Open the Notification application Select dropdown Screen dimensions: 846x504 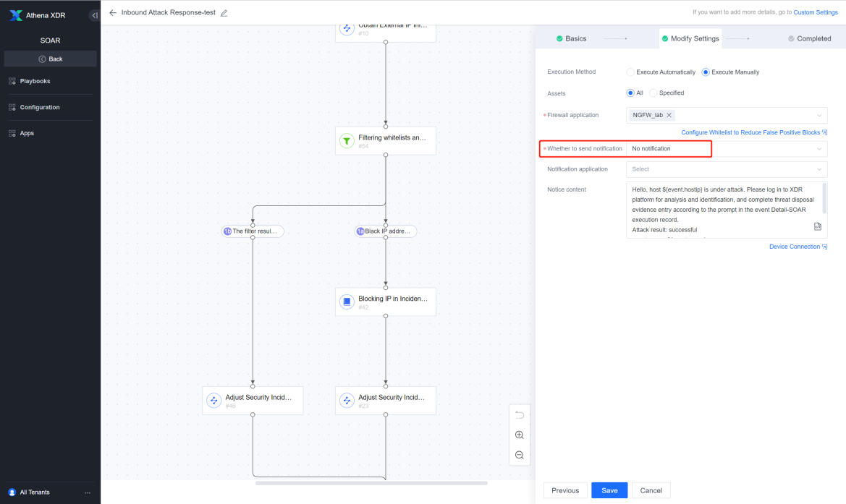(x=726, y=169)
